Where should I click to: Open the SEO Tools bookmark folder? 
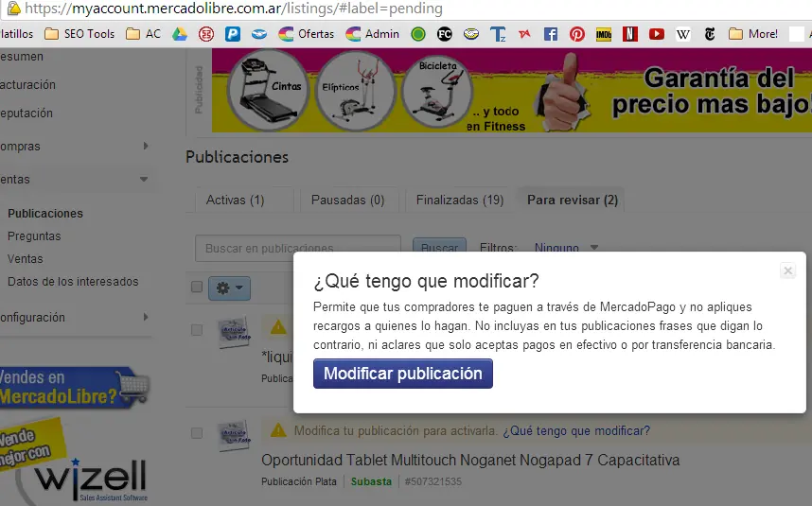[79, 34]
